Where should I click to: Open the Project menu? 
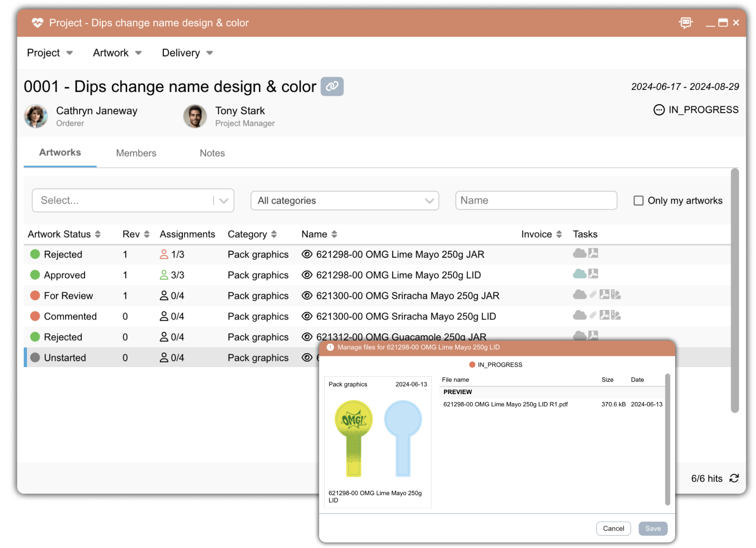coord(50,52)
